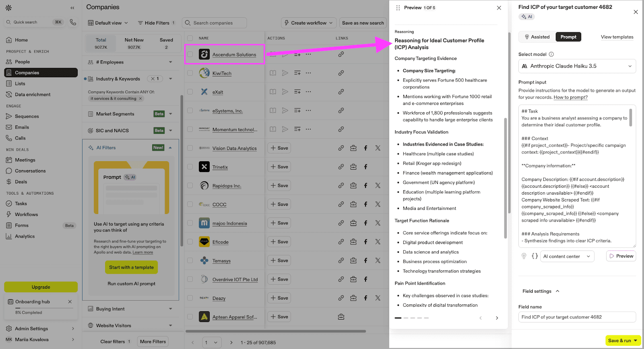Image resolution: width=644 pixels, height=349 pixels.
Task: Expand the Buying Intent filter section
Action: point(130,309)
